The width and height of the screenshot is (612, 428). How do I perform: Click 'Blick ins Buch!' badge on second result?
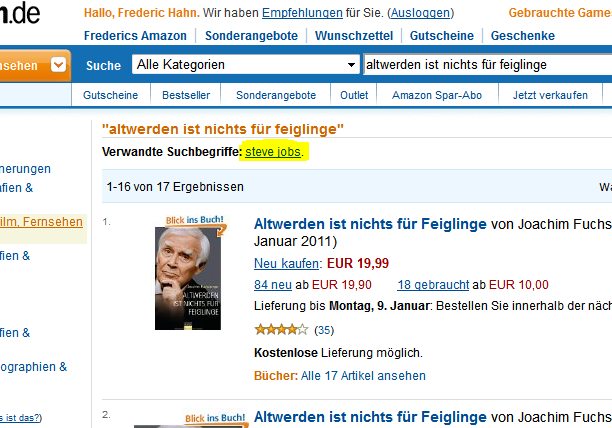[215, 419]
